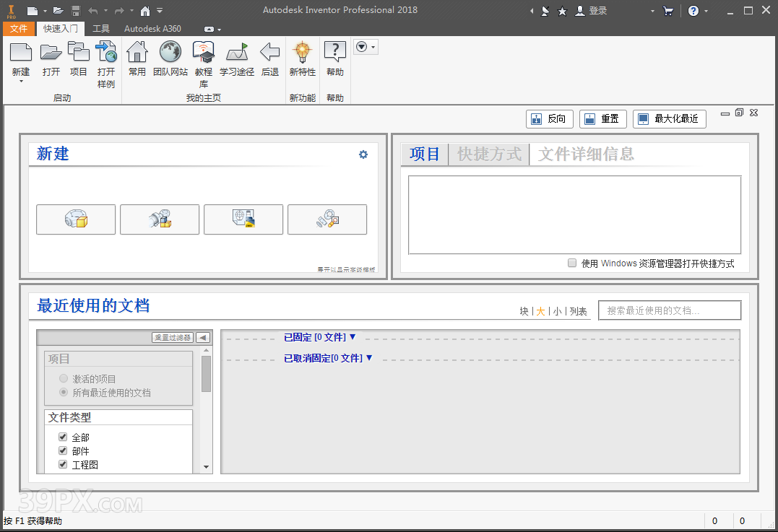Viewport: 778px width, 532px height.
Task: Click 登录 to sign in
Action: [598, 11]
